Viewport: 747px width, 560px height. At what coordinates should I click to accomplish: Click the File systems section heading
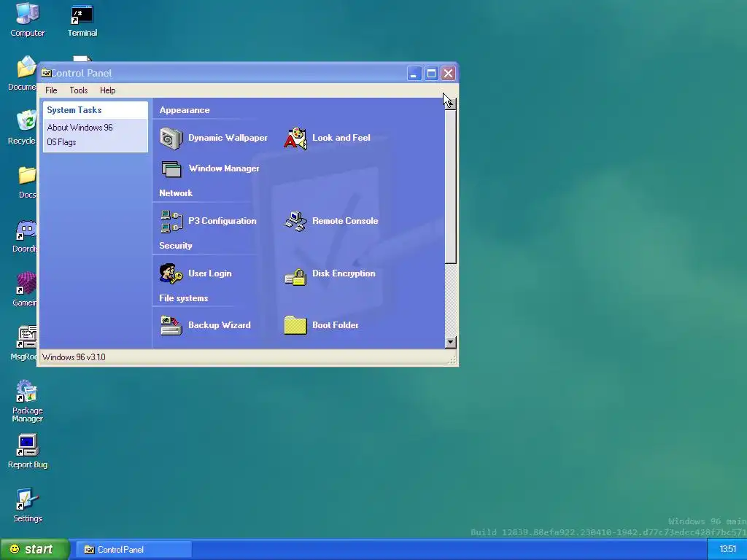[x=183, y=298]
